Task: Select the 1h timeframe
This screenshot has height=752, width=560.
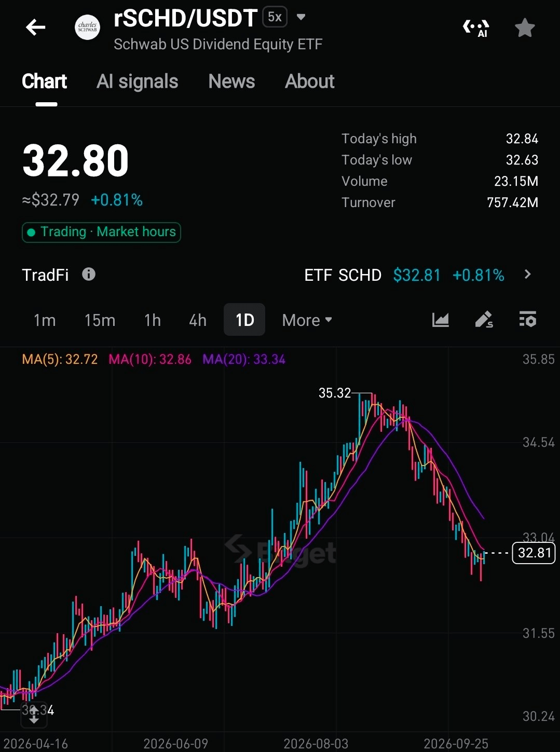Action: pyautogui.click(x=153, y=320)
